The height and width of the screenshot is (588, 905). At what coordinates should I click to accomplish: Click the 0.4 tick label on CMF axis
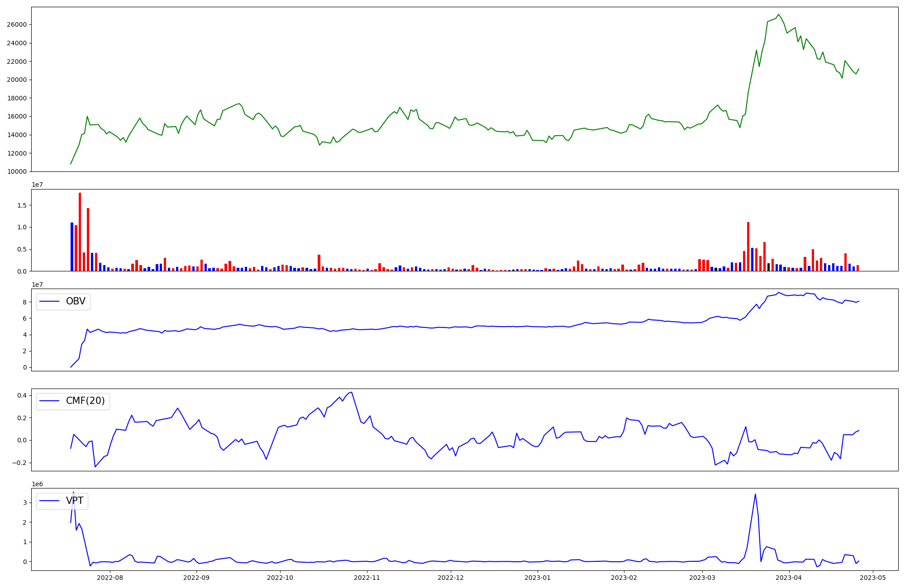click(x=21, y=396)
